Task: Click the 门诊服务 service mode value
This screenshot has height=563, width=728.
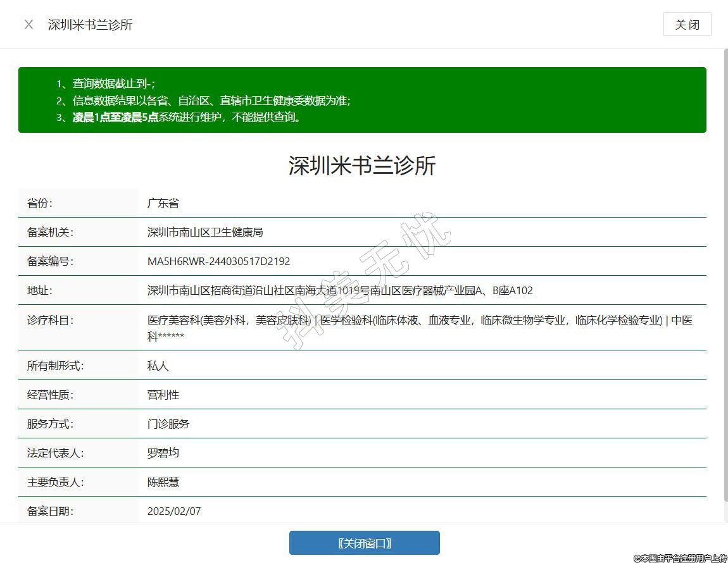Action: coord(168,424)
